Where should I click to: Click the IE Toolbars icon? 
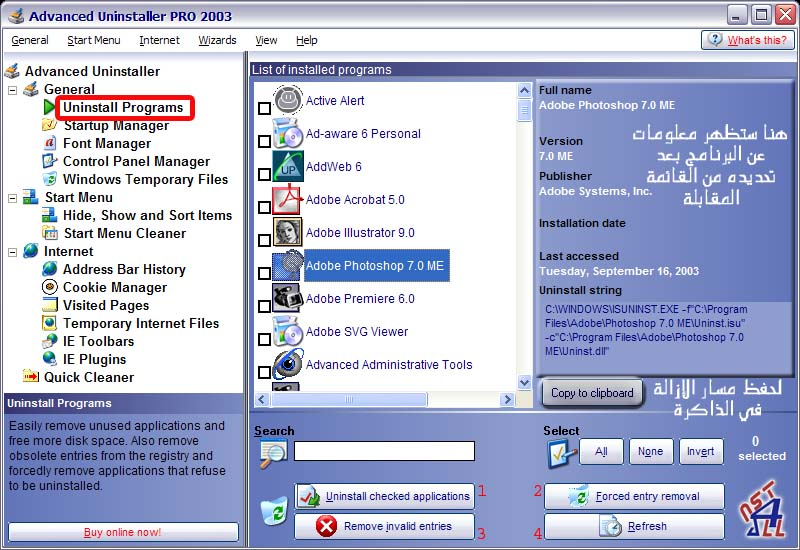tap(49, 340)
